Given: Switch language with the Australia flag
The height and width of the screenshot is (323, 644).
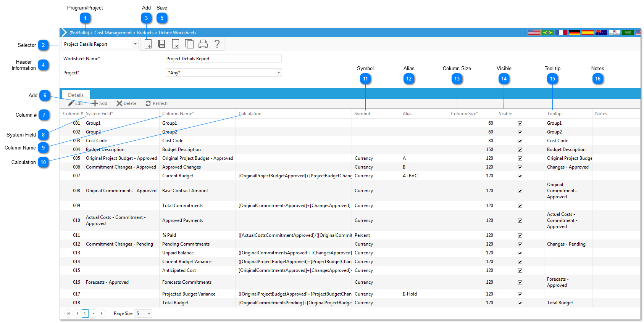Looking at the screenshot, I should [x=601, y=32].
